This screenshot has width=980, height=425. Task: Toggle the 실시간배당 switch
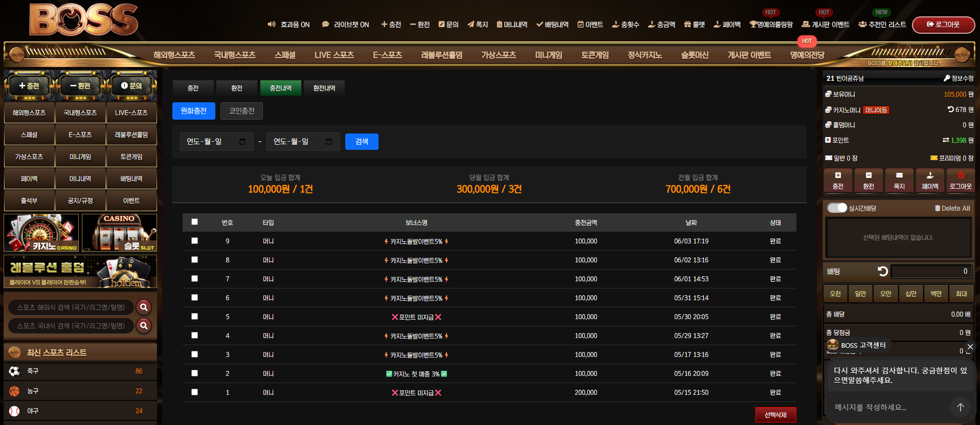(837, 208)
